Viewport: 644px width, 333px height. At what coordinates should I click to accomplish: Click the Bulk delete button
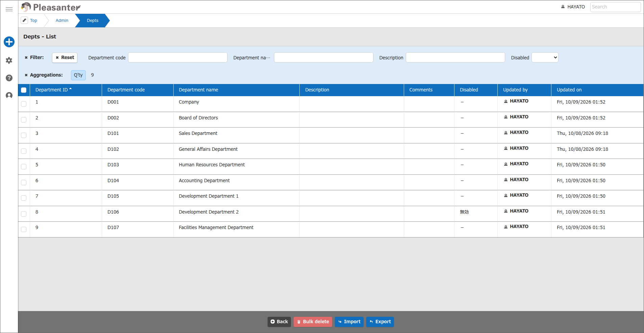(x=313, y=322)
